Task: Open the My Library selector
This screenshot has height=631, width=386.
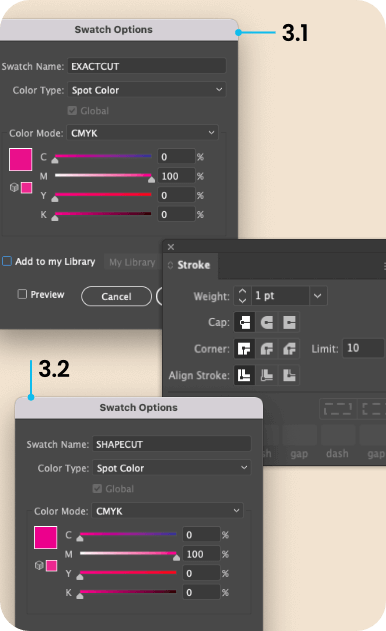Action: tap(132, 262)
